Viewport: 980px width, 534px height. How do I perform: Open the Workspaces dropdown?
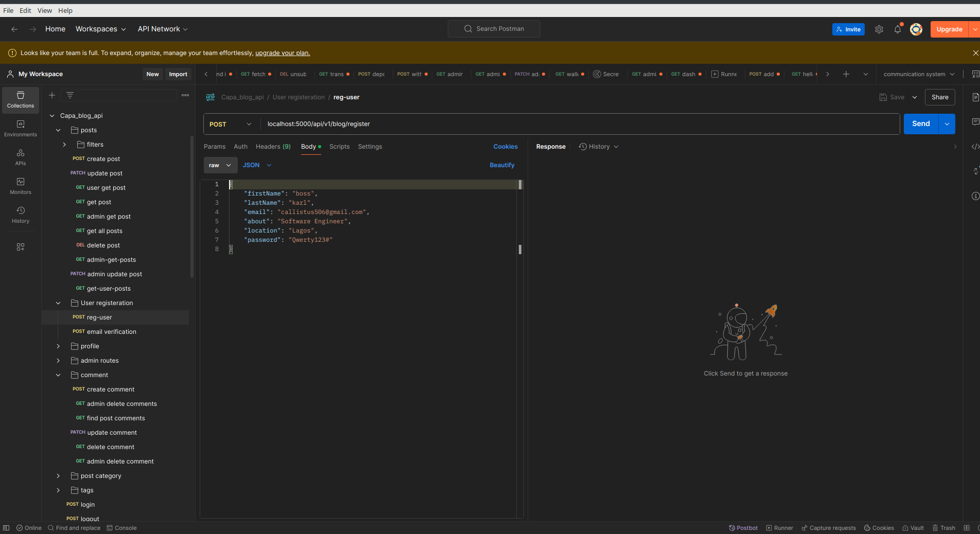coord(100,29)
